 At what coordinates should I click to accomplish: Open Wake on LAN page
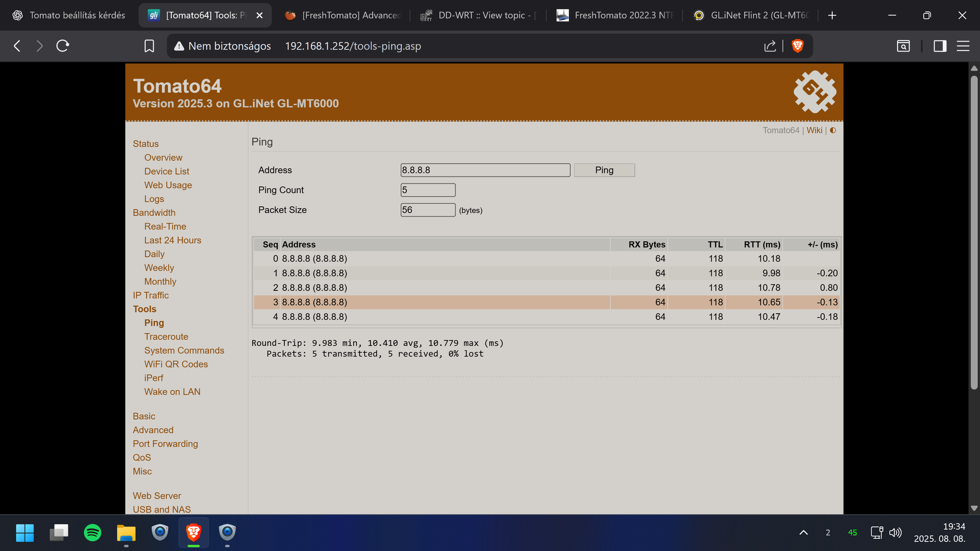click(172, 392)
